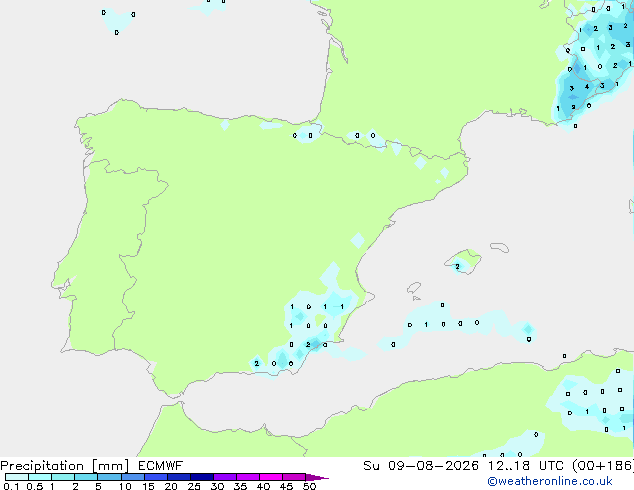Click the '50' legend scale label
The height and width of the screenshot is (490, 634).
tap(309, 486)
